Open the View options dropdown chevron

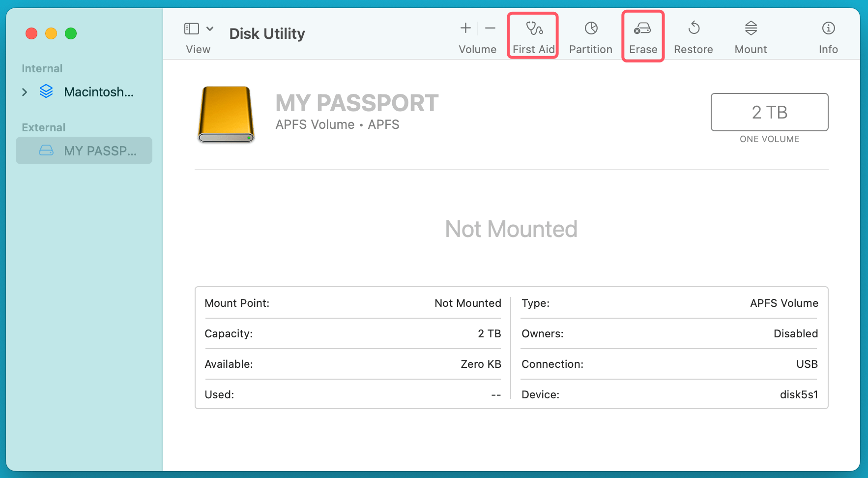click(210, 29)
